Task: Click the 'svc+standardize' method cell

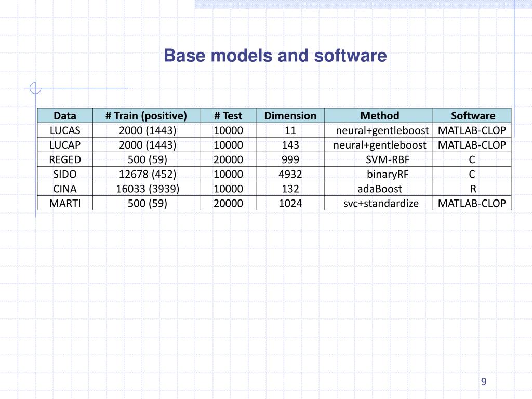Action: (379, 203)
